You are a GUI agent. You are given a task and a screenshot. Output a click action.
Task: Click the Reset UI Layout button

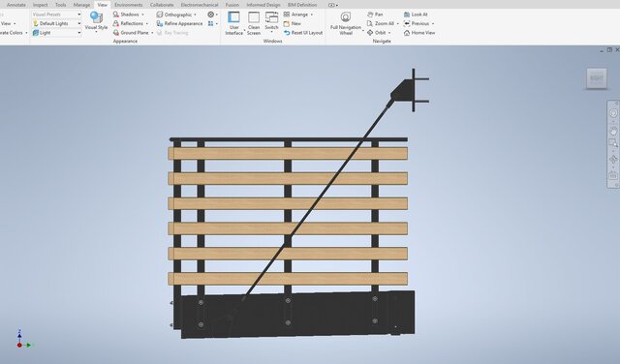303,32
